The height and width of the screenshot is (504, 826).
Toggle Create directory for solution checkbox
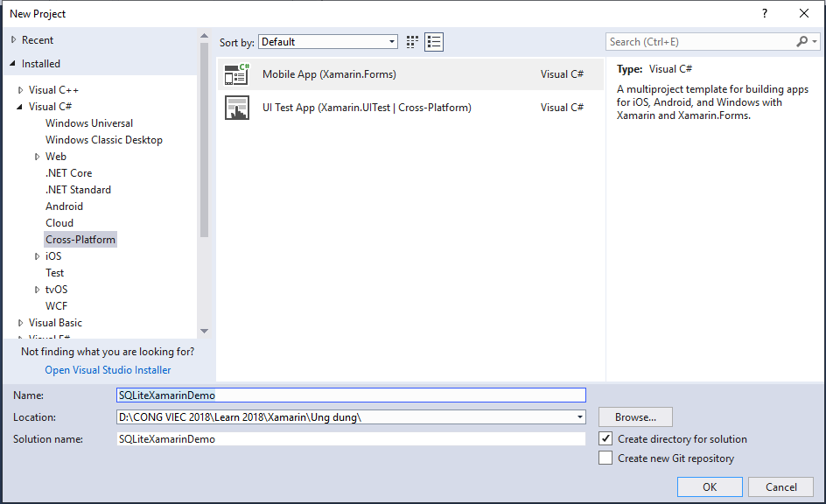point(605,438)
